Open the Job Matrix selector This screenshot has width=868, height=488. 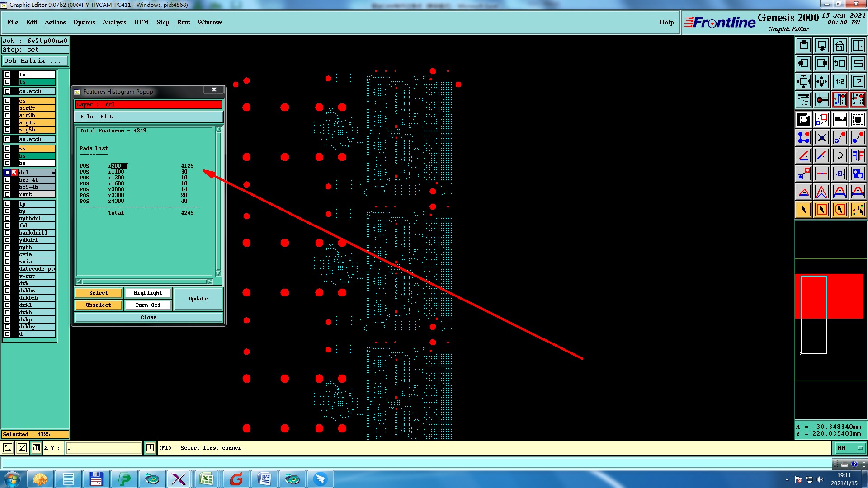35,61
